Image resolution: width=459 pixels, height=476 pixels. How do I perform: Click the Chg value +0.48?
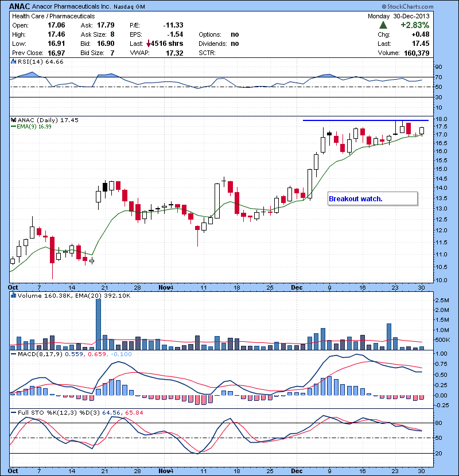coord(421,34)
